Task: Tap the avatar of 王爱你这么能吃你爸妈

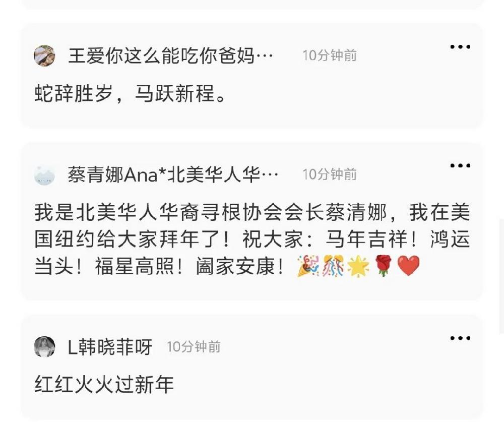Action: coord(44,55)
